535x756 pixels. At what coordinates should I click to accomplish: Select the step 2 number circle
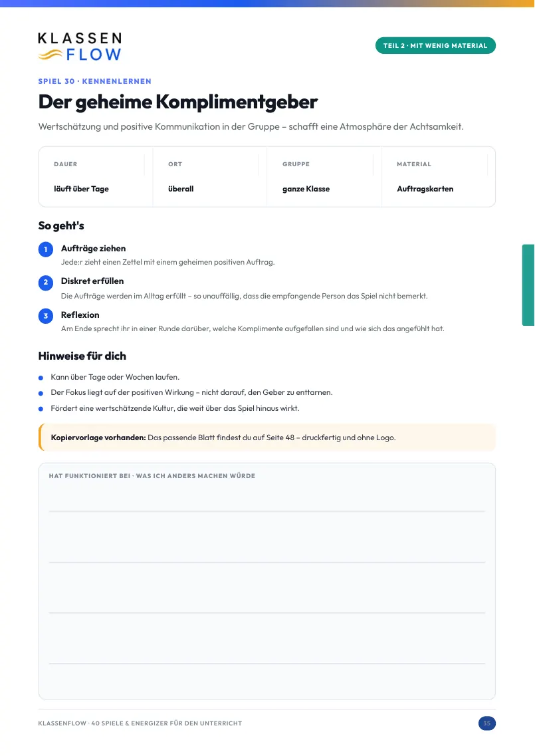tap(46, 283)
